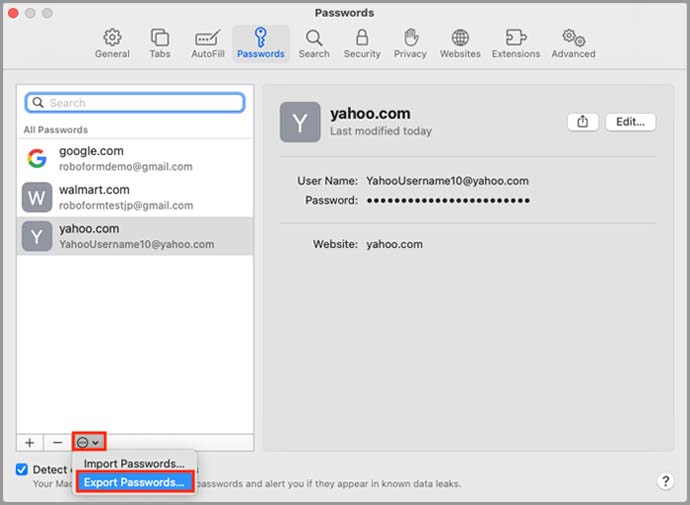Viewport: 690px width, 505px height.
Task: Switch to the AutoFill pane
Action: click(x=208, y=44)
